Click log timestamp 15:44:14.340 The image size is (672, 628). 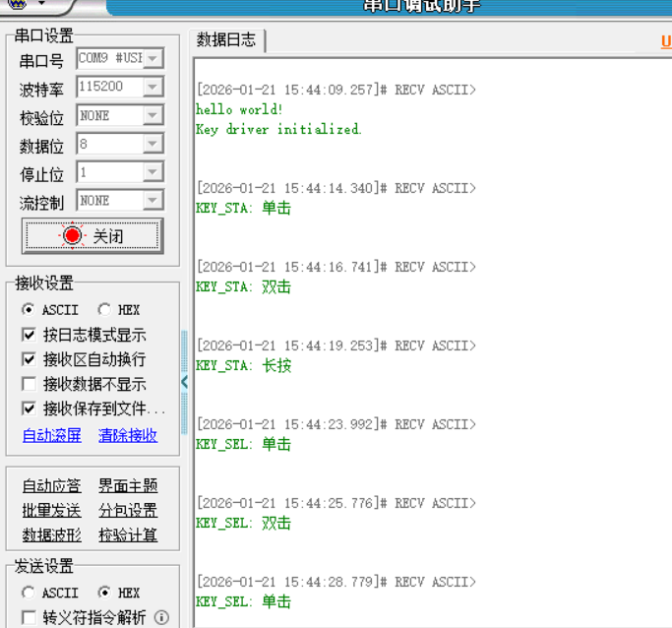pos(329,188)
